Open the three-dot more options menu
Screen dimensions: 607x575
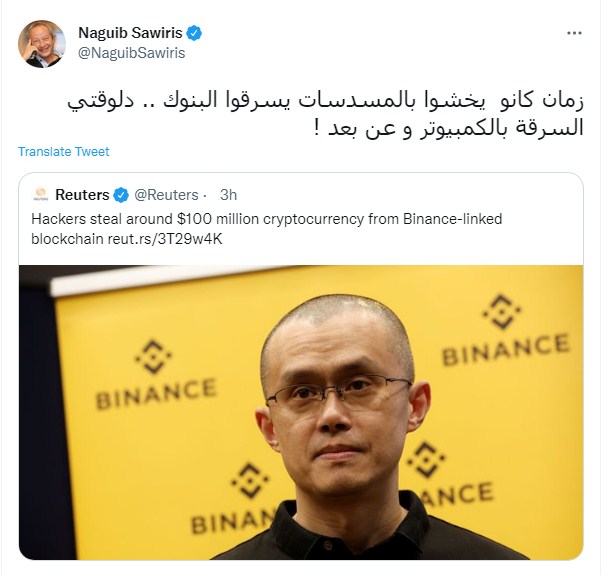[574, 33]
